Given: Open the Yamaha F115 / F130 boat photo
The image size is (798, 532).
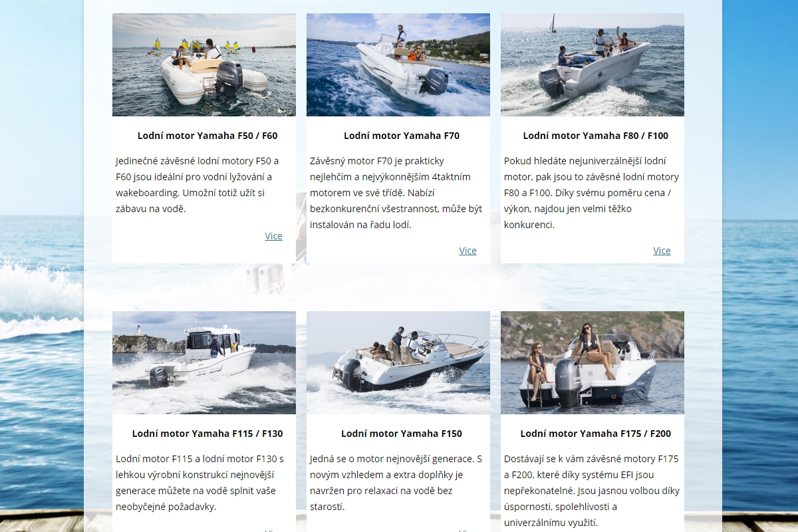Looking at the screenshot, I should click(204, 362).
